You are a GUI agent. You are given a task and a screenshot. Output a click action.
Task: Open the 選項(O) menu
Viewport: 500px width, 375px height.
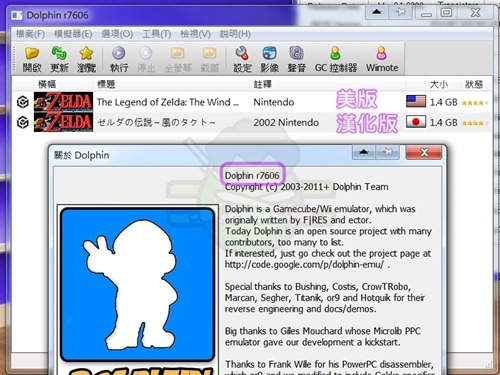click(x=117, y=34)
